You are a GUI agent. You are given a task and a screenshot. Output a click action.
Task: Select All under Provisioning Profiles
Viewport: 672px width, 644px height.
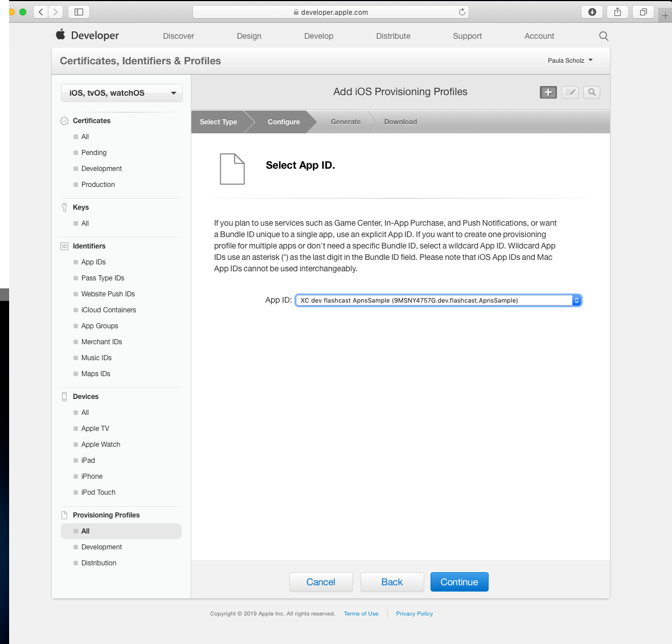click(121, 531)
